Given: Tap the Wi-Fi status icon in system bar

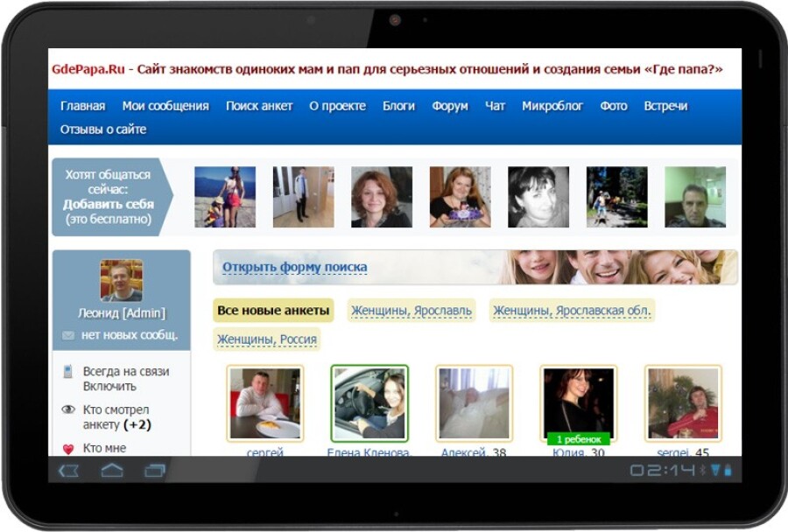Looking at the screenshot, I should coord(714,471).
